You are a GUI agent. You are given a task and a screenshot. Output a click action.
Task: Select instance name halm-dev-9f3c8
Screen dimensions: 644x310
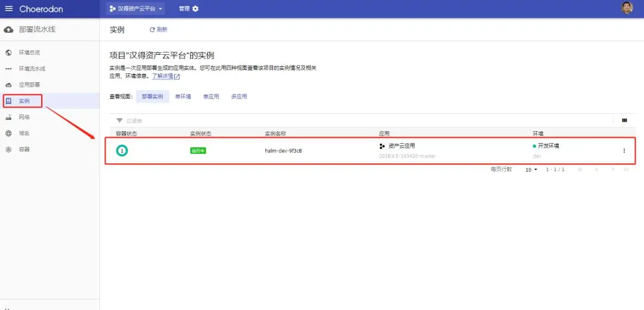click(x=283, y=151)
